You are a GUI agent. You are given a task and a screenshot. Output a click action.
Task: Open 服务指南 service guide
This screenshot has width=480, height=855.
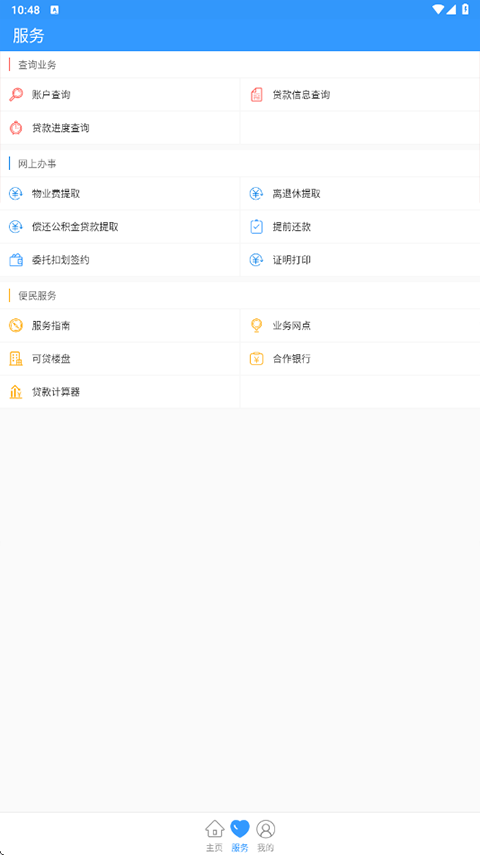point(120,326)
